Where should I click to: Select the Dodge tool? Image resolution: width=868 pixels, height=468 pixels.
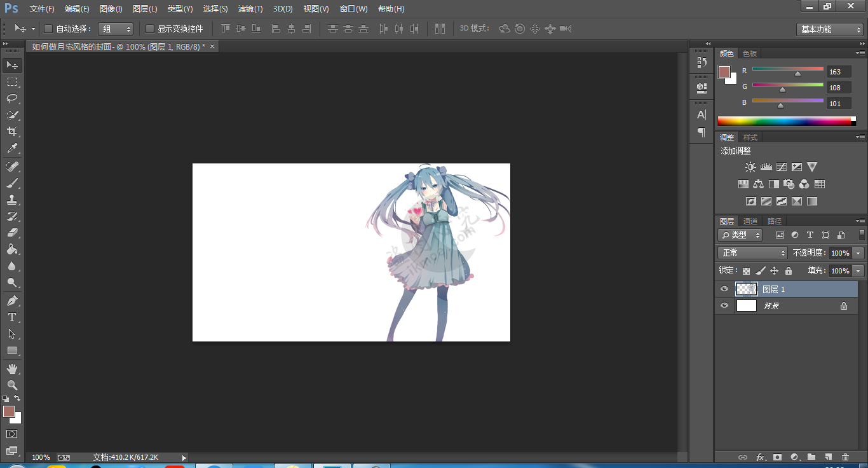pos(12,282)
